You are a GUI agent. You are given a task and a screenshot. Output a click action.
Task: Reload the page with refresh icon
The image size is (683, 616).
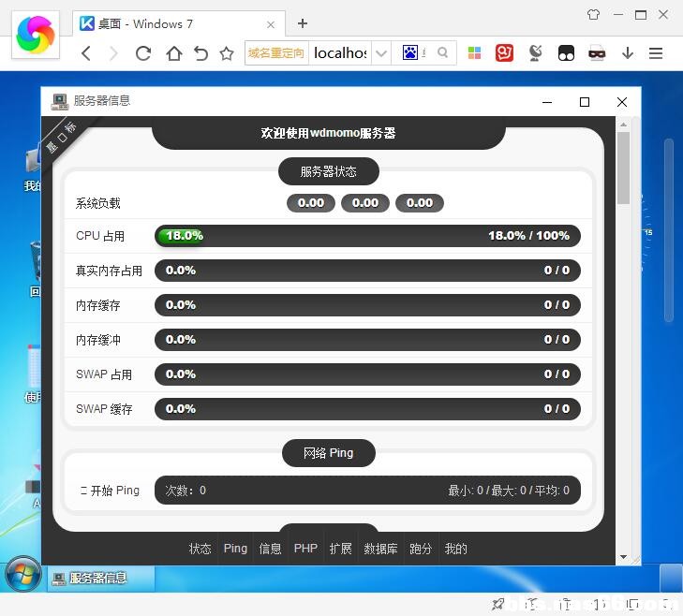pyautogui.click(x=143, y=53)
